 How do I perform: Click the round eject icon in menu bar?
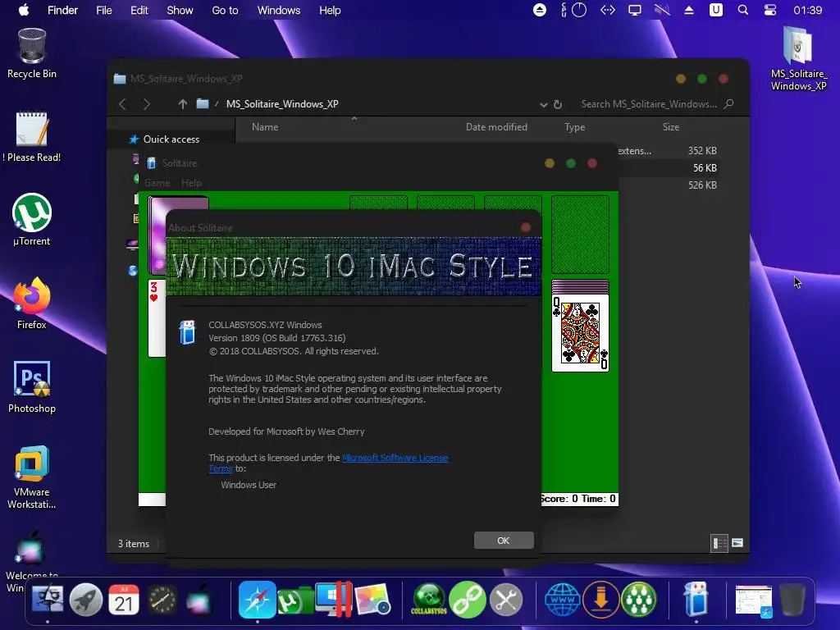[540, 10]
